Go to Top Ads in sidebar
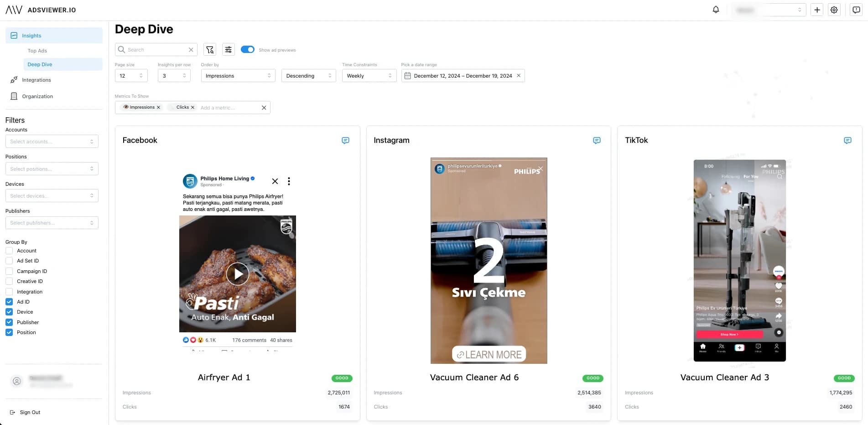This screenshot has width=868, height=425. pos(37,51)
